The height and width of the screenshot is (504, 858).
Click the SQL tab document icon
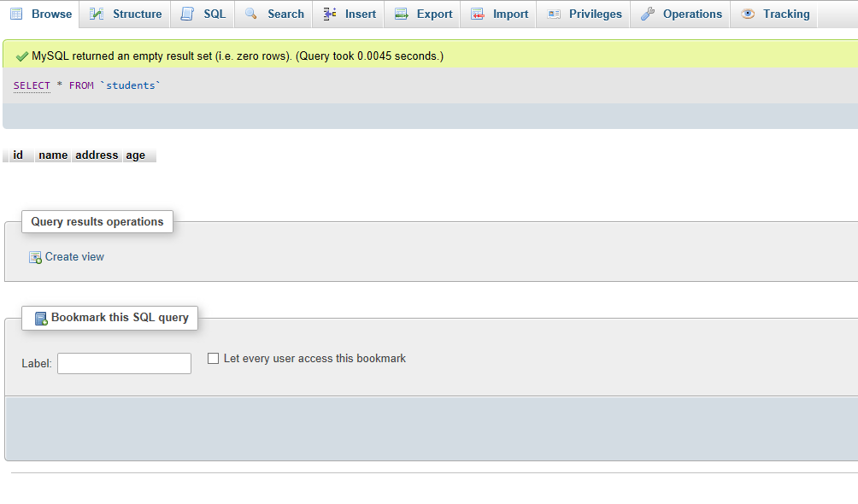point(187,14)
